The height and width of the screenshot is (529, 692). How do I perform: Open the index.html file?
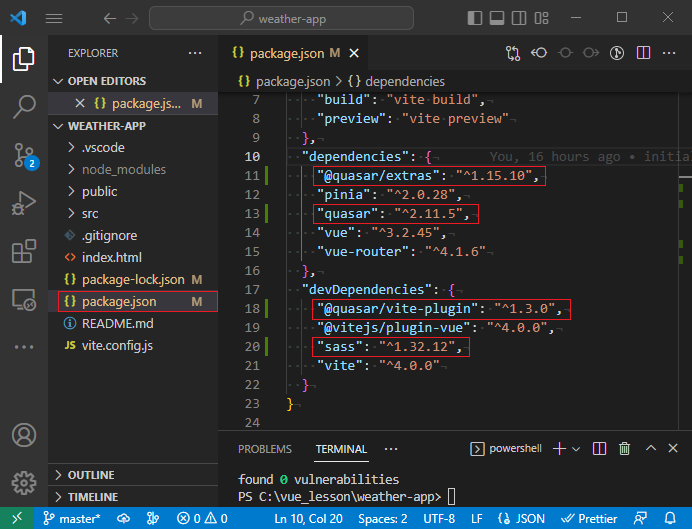tap(133, 257)
